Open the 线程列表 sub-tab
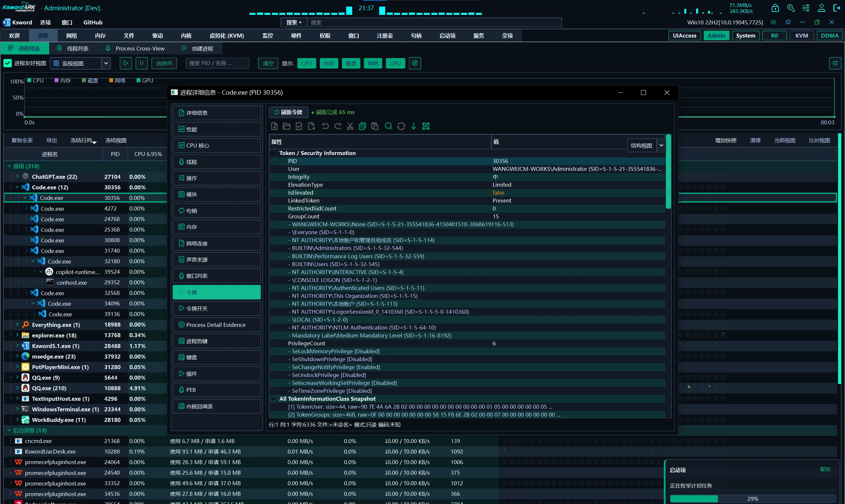The width and height of the screenshot is (845, 504). pos(73,48)
